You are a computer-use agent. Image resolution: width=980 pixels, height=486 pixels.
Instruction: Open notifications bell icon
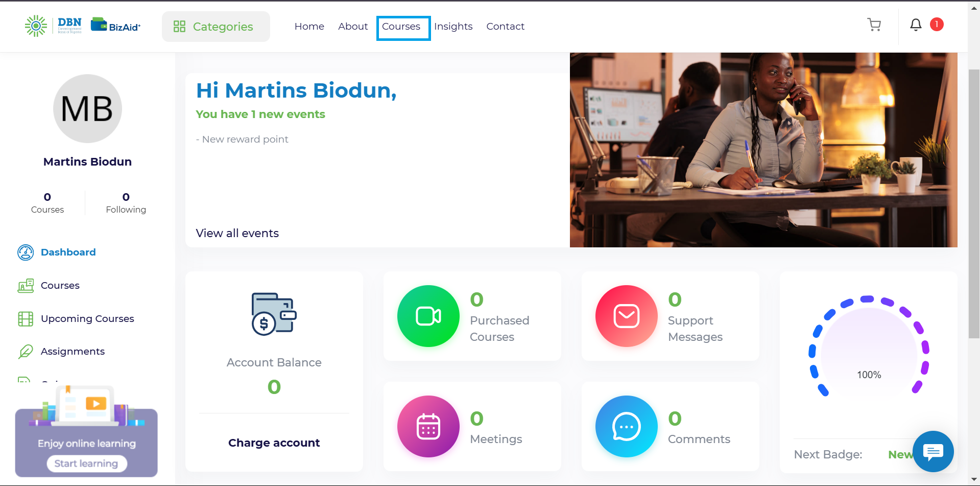point(916,25)
